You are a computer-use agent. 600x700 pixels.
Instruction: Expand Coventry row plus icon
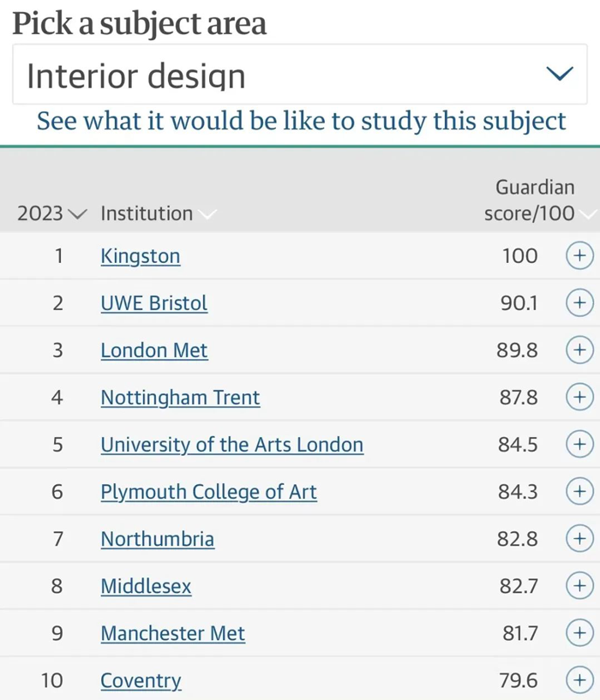coord(579,680)
